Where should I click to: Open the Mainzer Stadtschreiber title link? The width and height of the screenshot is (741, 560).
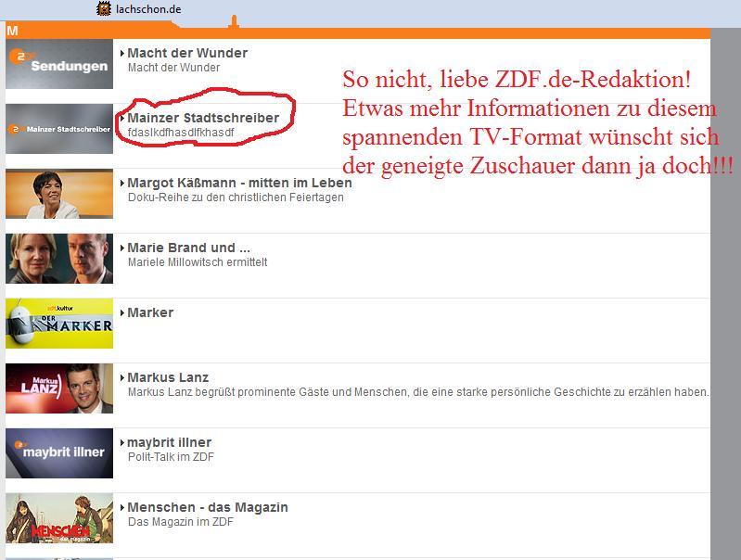pyautogui.click(x=202, y=119)
